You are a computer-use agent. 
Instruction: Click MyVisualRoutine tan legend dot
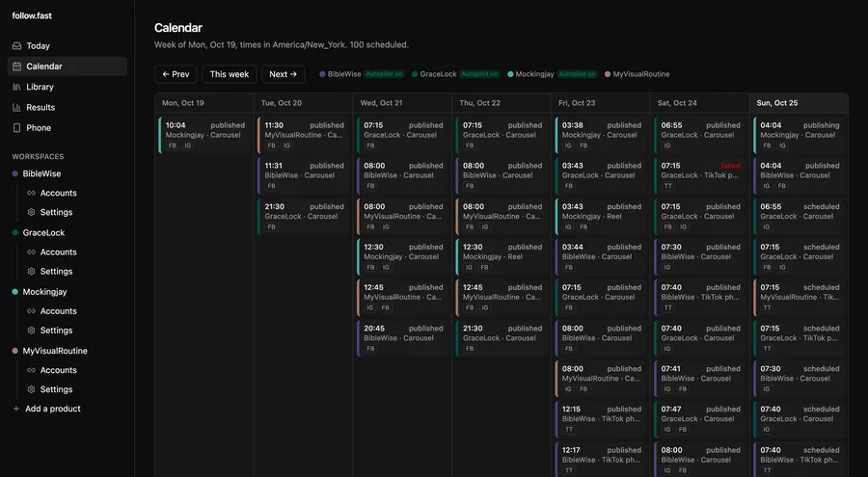click(608, 74)
